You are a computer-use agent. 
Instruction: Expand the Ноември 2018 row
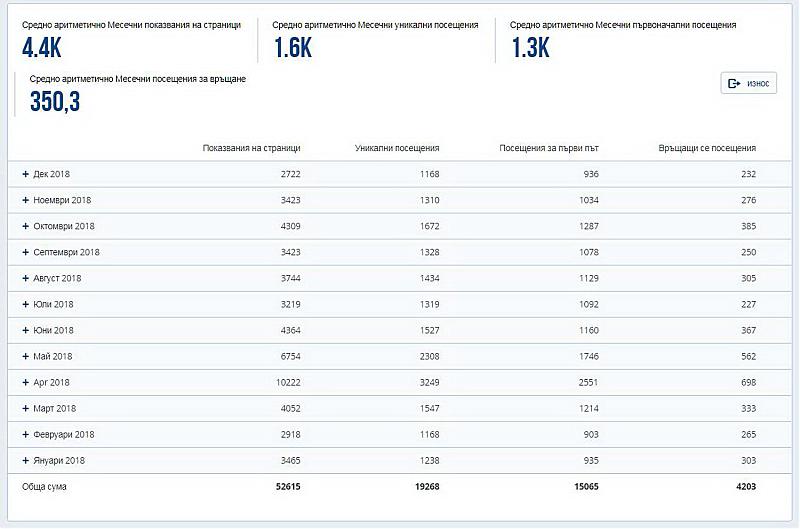point(26,200)
